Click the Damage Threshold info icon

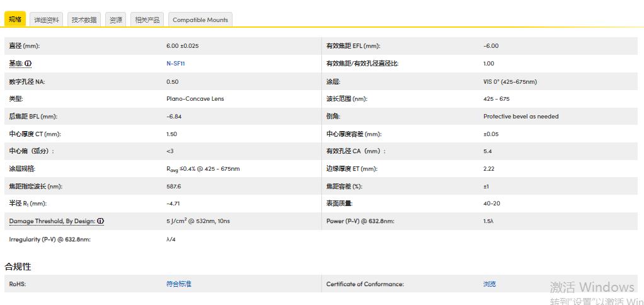click(100, 221)
